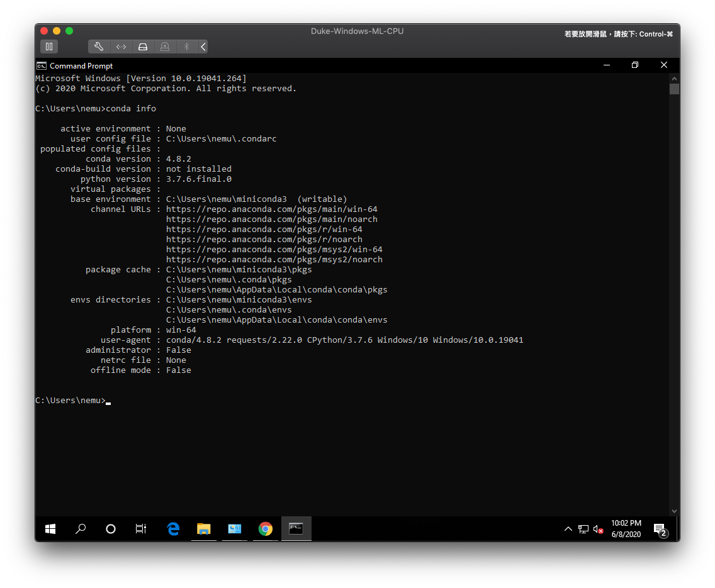
Task: Click the scrollbar up arrow in Command Prompt
Action: point(674,78)
